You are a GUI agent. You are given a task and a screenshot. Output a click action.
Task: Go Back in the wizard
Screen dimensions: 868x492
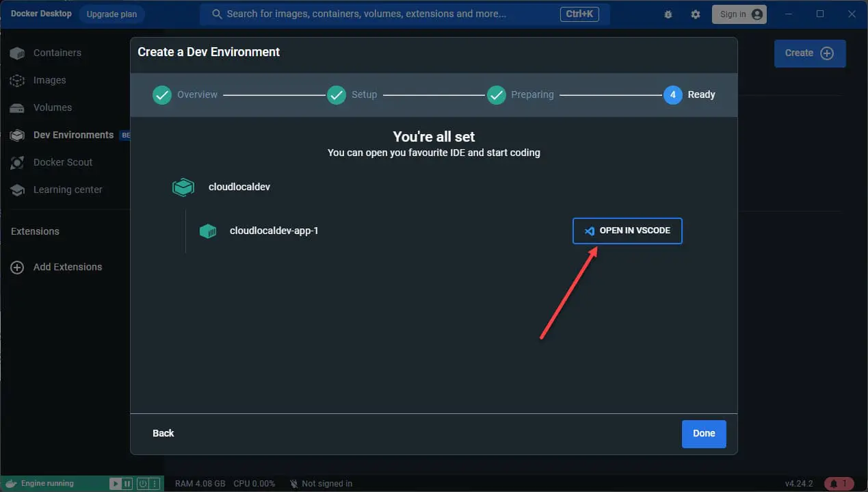click(163, 433)
